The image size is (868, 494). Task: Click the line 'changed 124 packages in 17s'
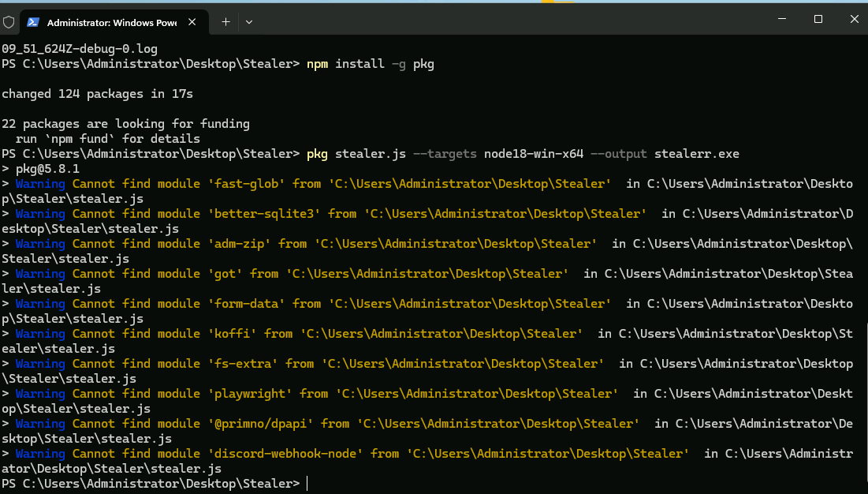coord(98,94)
